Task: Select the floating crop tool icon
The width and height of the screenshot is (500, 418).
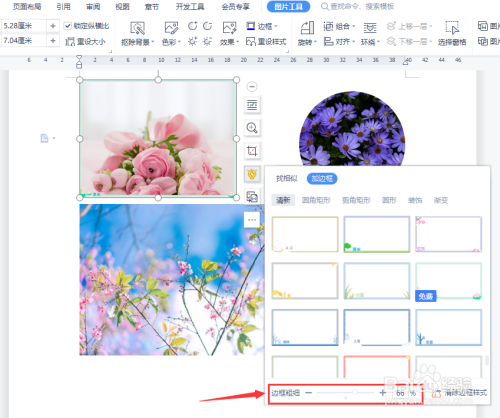Action: (x=252, y=151)
